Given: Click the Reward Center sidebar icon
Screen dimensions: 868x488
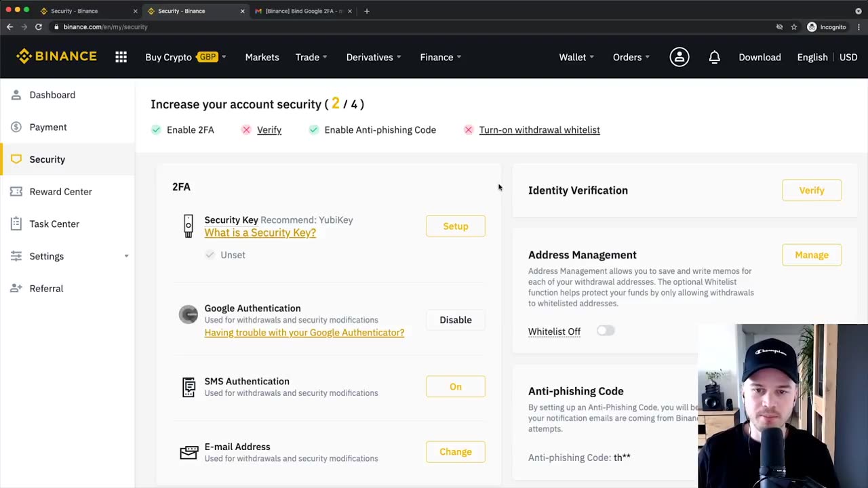Looking at the screenshot, I should [16, 192].
